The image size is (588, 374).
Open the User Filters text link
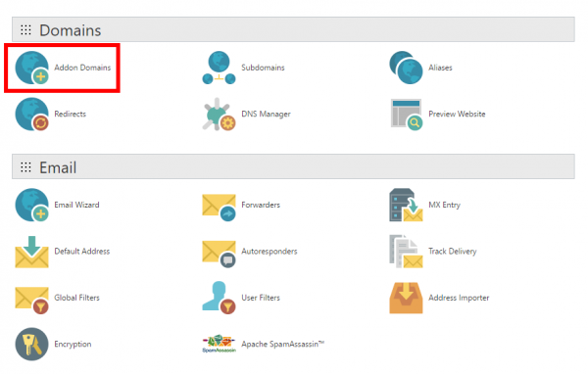(x=261, y=298)
